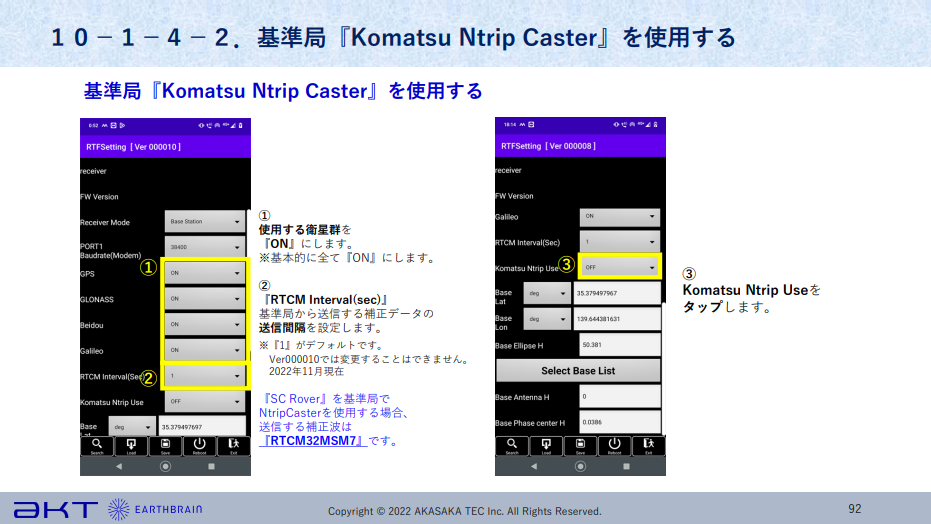This screenshot has width=931, height=524.
Task: Edit Base Ellipse H value 50.381
Action: [x=620, y=345]
